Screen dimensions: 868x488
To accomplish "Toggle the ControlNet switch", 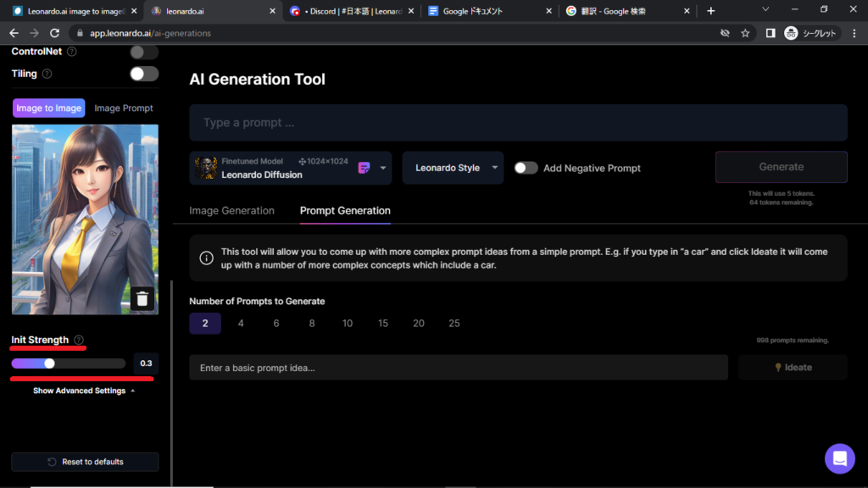I will click(x=144, y=52).
